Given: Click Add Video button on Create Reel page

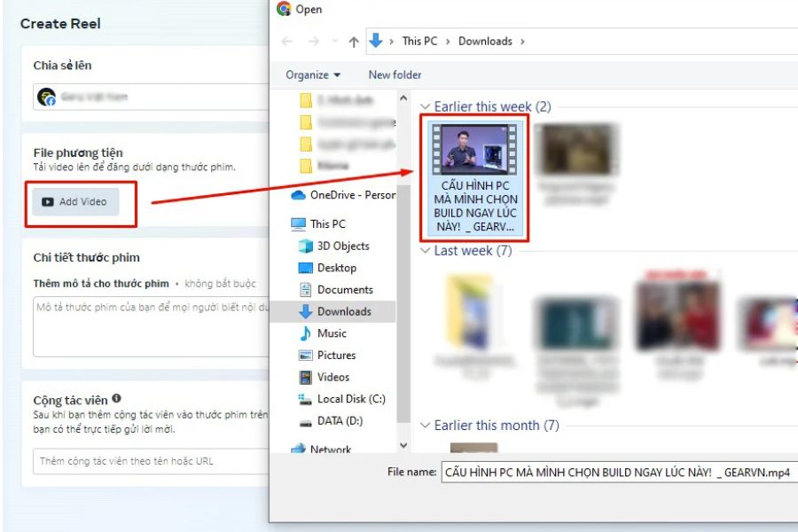Looking at the screenshot, I should 76,201.
